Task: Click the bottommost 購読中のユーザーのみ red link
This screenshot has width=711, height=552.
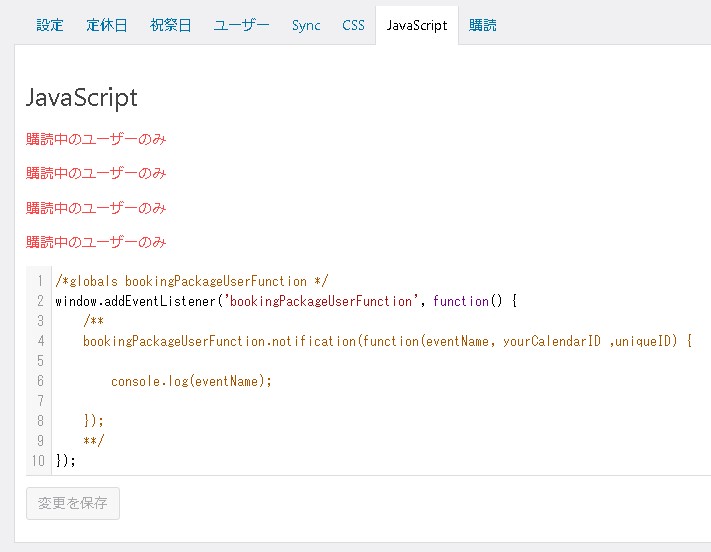Action: coord(96,242)
